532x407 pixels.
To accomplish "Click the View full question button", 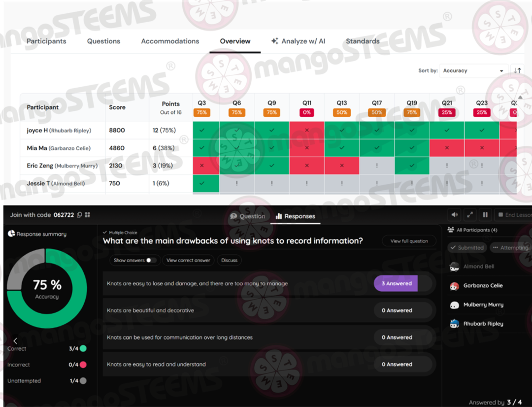I will coord(409,241).
